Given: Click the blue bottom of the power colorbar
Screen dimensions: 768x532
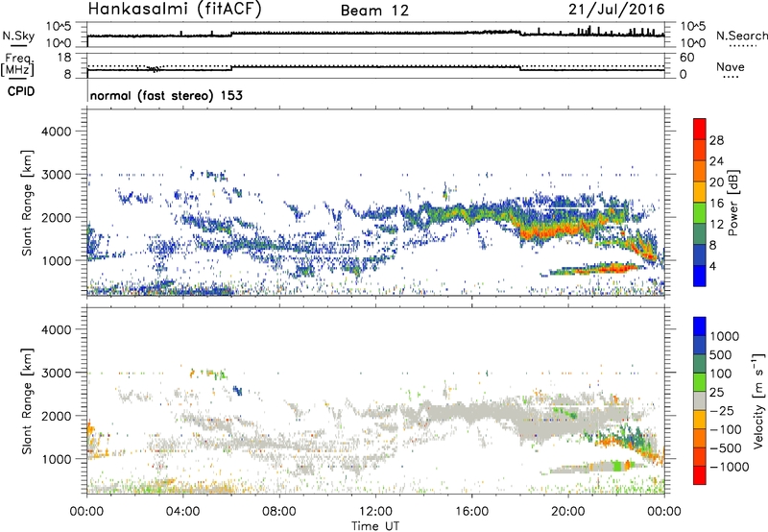Looking at the screenshot, I should point(700,277).
